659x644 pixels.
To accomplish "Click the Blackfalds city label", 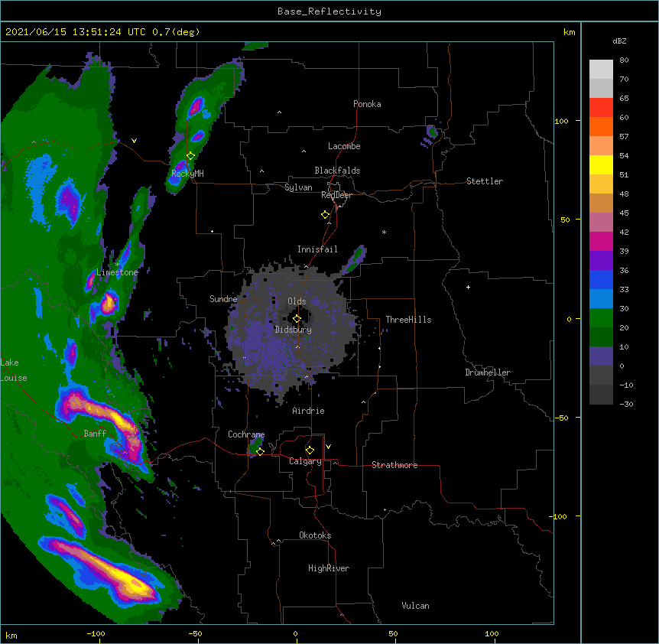I will 337,171.
